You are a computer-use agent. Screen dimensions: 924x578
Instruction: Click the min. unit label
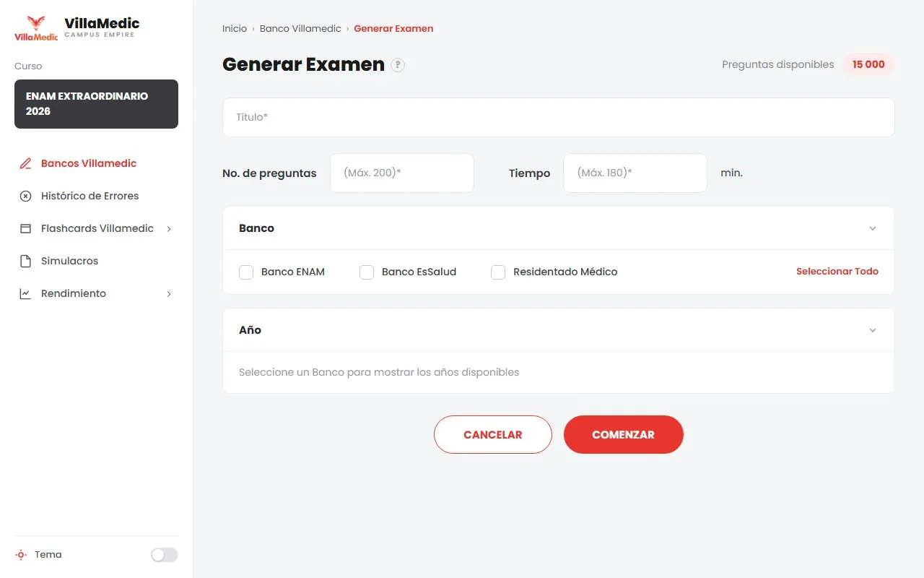pyautogui.click(x=731, y=173)
